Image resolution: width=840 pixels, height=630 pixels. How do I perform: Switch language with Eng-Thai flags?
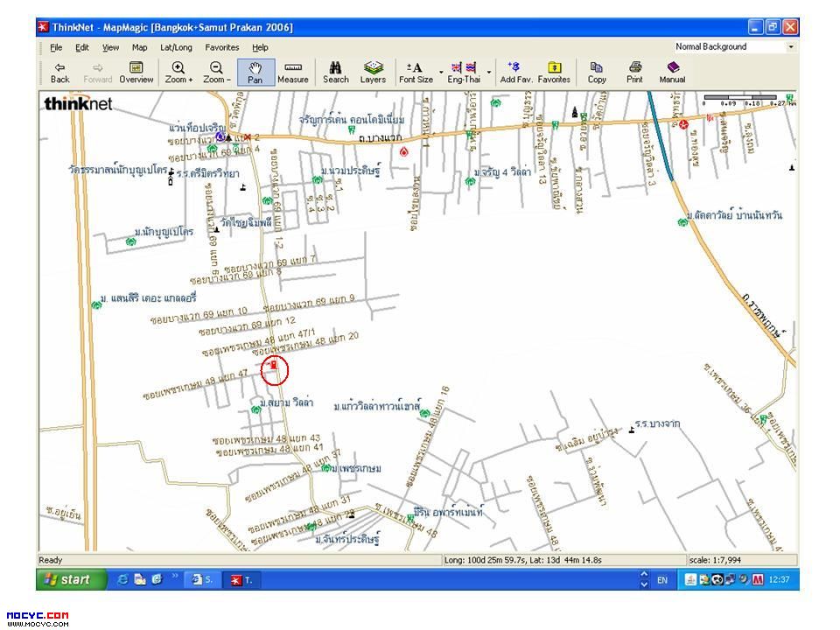[x=464, y=73]
